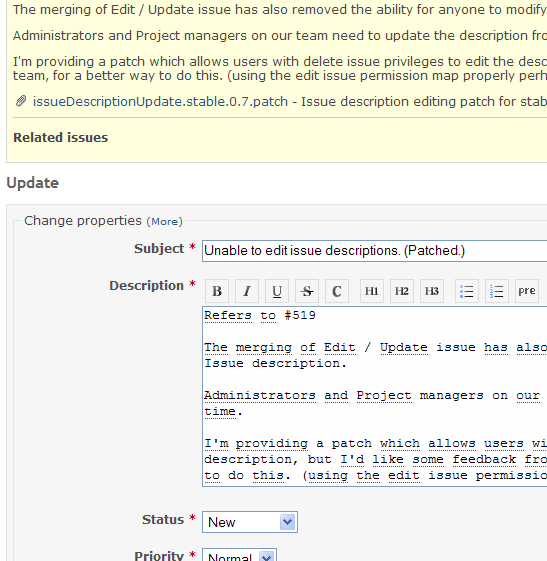
Task: Insert Heading 3 using H3 button
Action: click(x=432, y=291)
